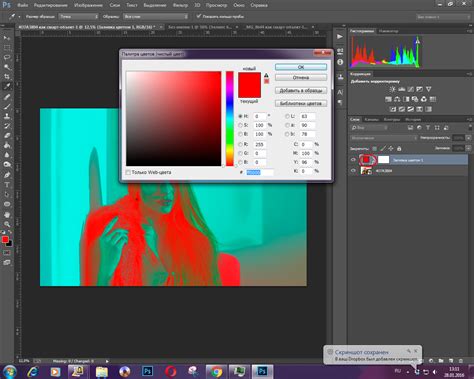Select the S saturation radio button
The image size is (474, 379).
click(240, 125)
